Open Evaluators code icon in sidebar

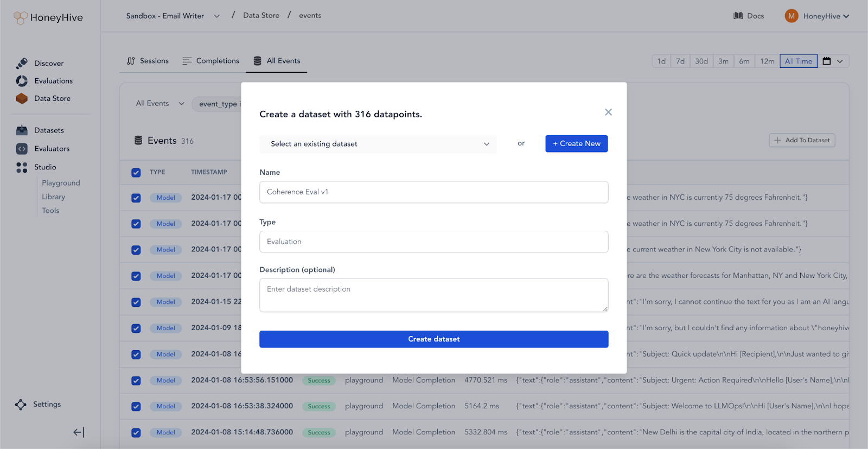22,149
